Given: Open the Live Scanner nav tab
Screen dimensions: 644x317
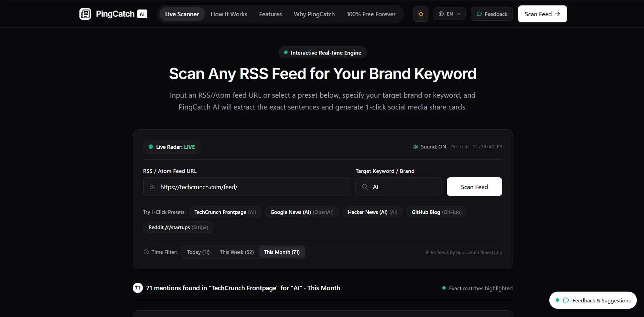Looking at the screenshot, I should pyautogui.click(x=182, y=14).
